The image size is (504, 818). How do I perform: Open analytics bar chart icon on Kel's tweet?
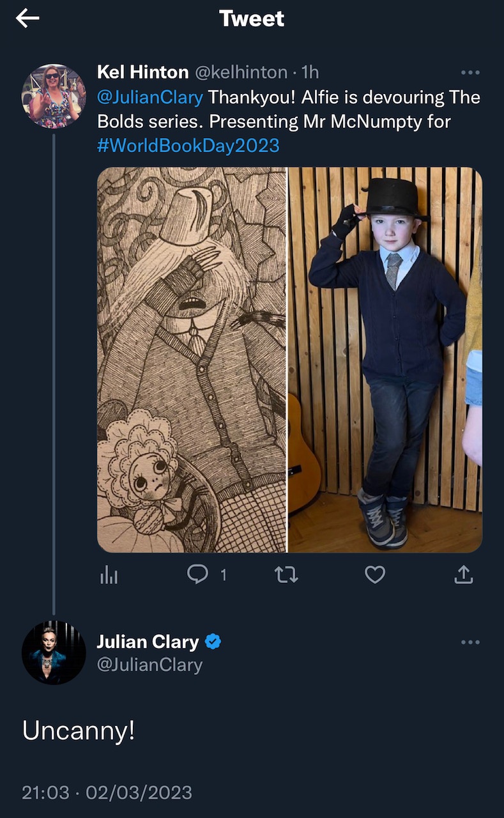click(109, 576)
